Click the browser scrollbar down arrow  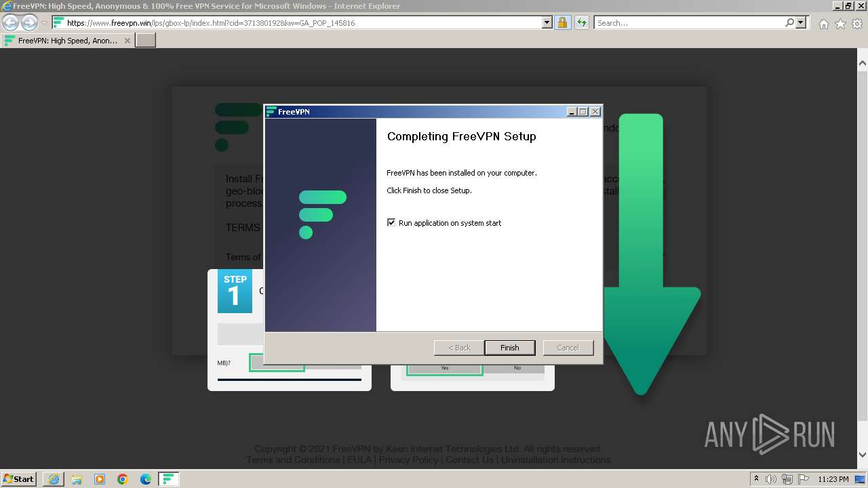click(x=862, y=455)
